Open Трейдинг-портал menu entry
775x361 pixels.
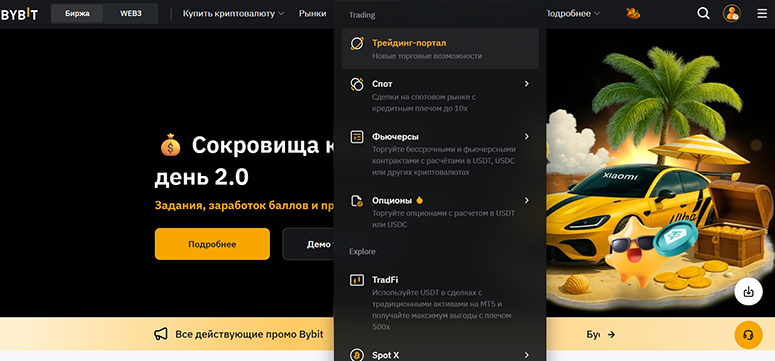[x=440, y=49]
